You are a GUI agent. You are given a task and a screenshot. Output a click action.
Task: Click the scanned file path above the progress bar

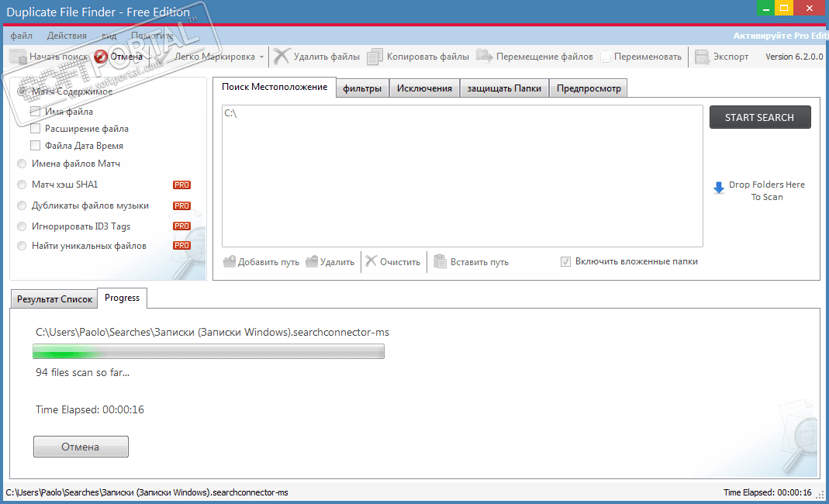(212, 332)
